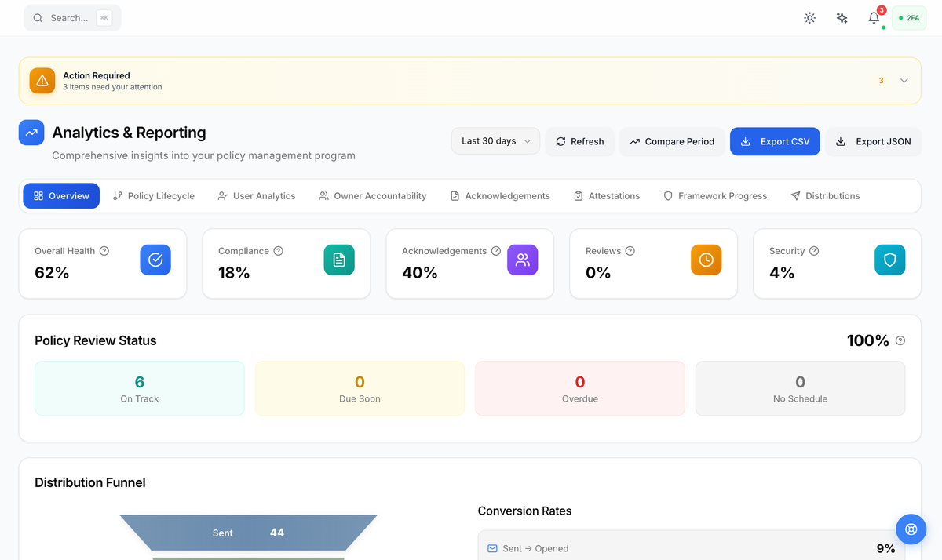Refresh the analytics data
Image resolution: width=942 pixels, height=560 pixels.
(579, 141)
